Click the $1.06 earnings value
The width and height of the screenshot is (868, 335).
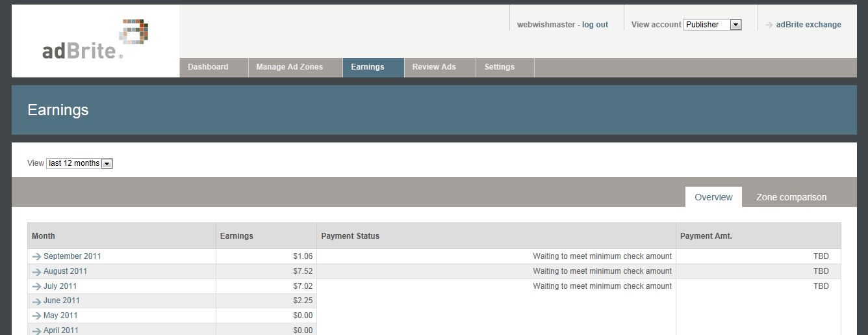(x=303, y=256)
